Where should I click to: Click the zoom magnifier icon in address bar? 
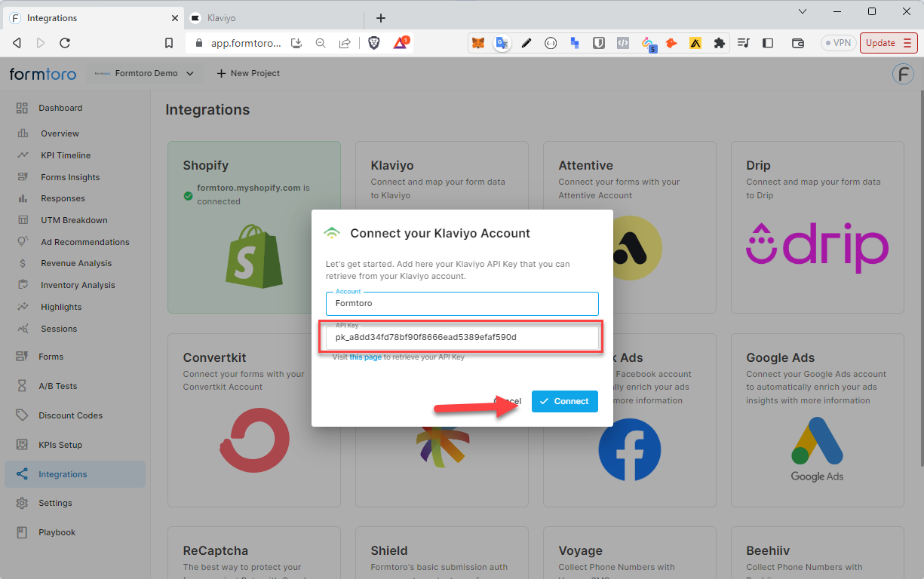[321, 43]
